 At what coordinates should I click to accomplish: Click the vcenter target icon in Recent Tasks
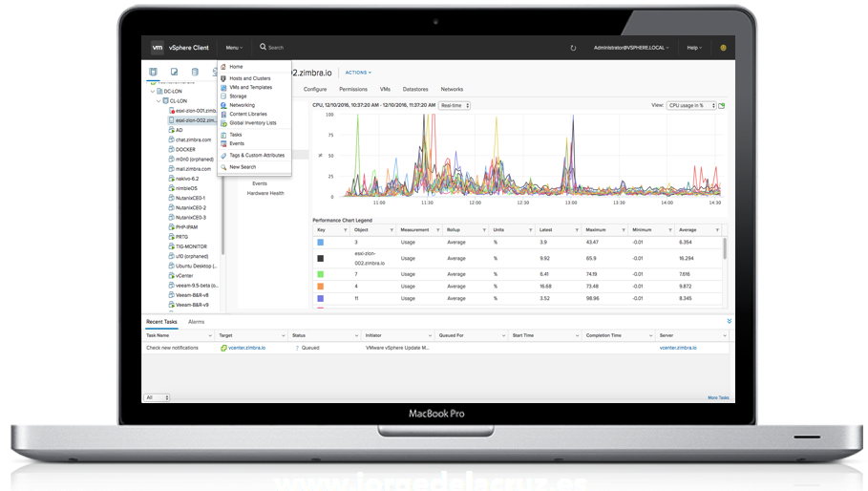223,348
